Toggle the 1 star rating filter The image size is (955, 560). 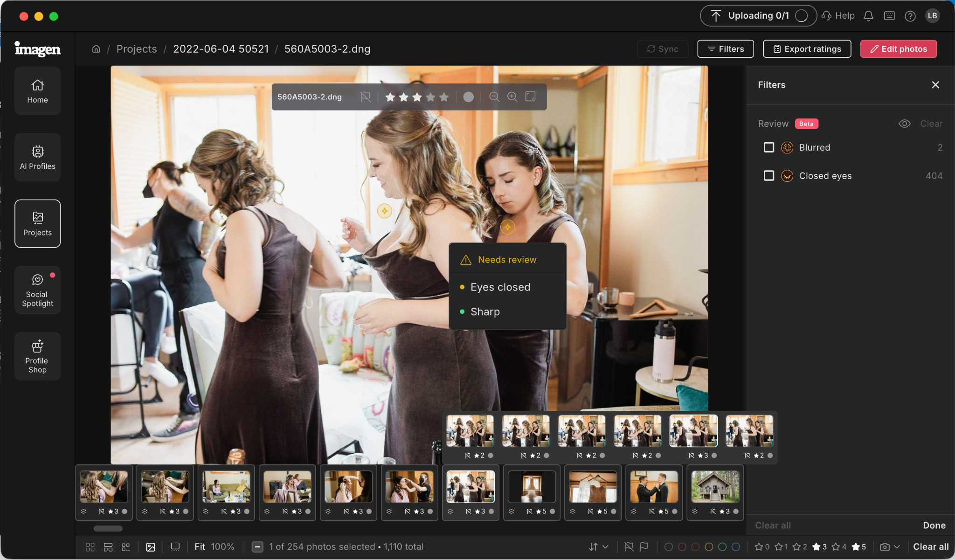click(782, 547)
